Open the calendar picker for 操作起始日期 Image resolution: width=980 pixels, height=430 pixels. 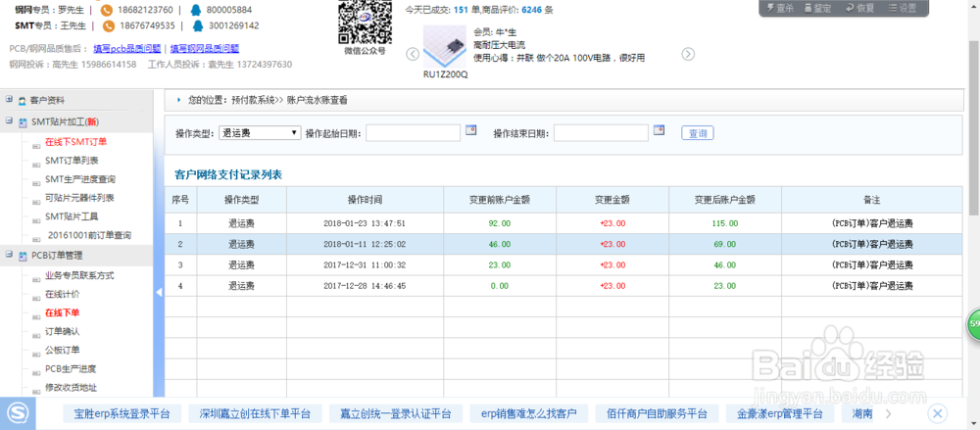[470, 130]
